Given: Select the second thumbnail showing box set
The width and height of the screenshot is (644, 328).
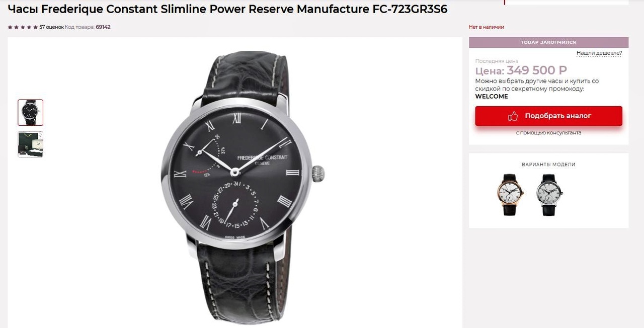Looking at the screenshot, I should pyautogui.click(x=31, y=144).
